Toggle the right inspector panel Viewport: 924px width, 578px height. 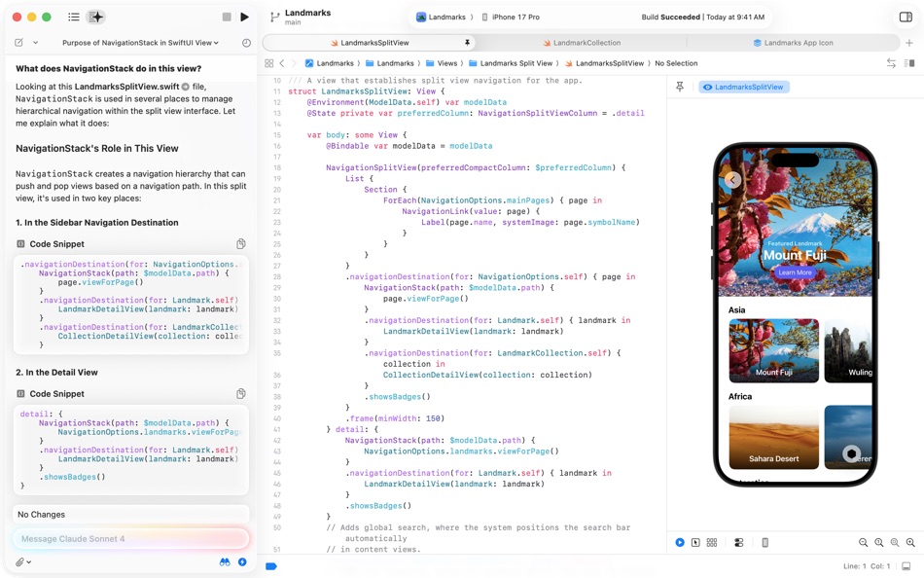(906, 18)
